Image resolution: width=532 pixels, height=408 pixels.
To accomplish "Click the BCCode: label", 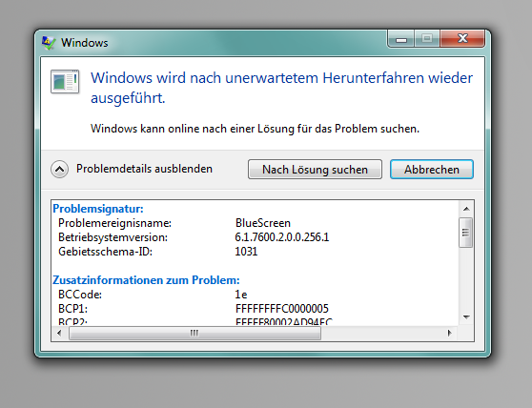I will 80,295.
